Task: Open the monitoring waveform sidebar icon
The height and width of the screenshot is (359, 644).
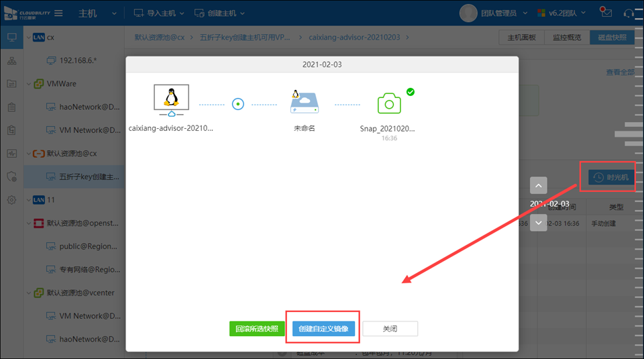Action: (x=12, y=154)
